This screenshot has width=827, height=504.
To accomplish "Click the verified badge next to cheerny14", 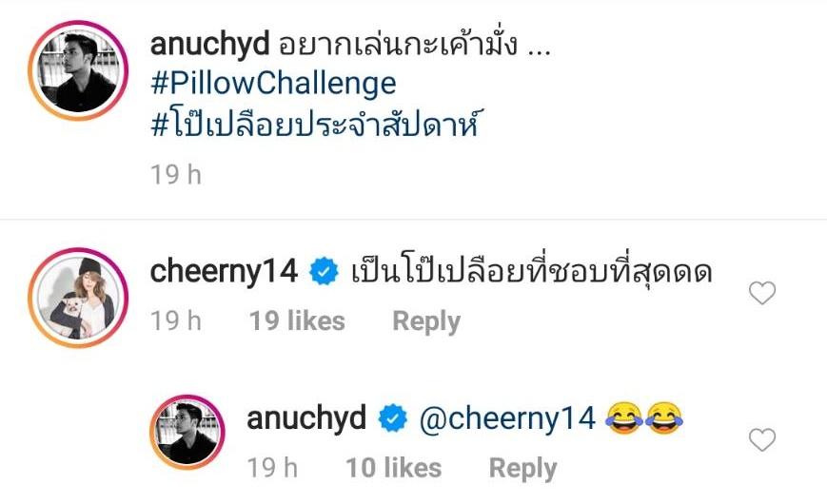I will coord(324,272).
